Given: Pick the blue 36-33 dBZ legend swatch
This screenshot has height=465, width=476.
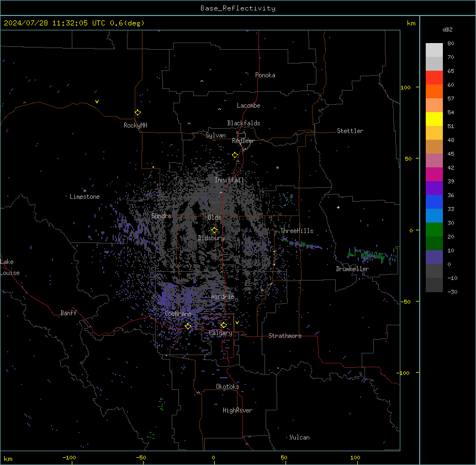Looking at the screenshot, I should [434, 202].
